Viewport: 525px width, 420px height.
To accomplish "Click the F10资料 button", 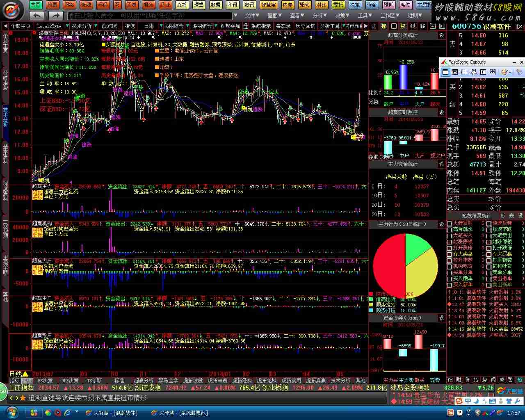I will 110,26.
